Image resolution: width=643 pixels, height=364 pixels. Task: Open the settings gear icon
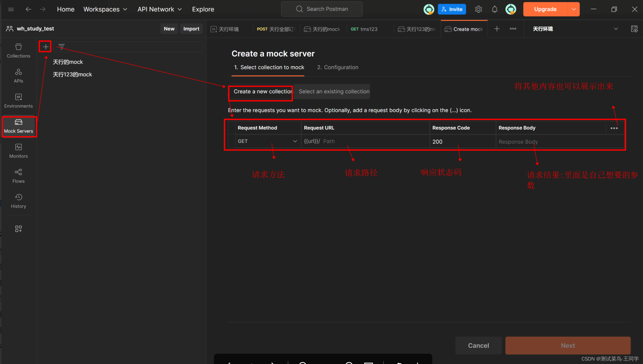[478, 9]
